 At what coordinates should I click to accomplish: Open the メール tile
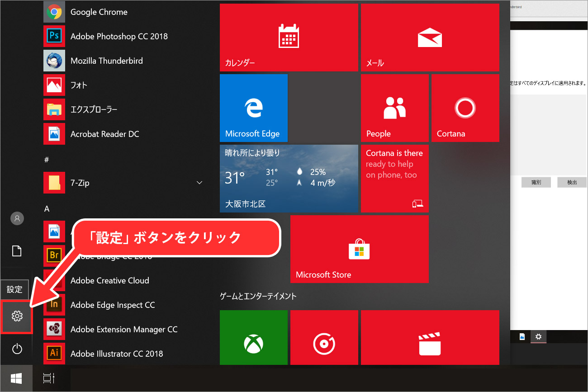coord(430,38)
